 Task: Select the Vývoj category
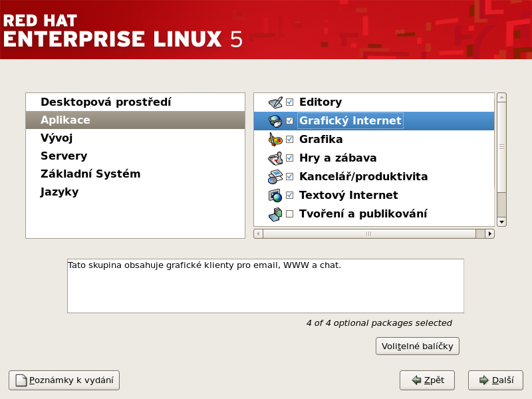point(57,138)
